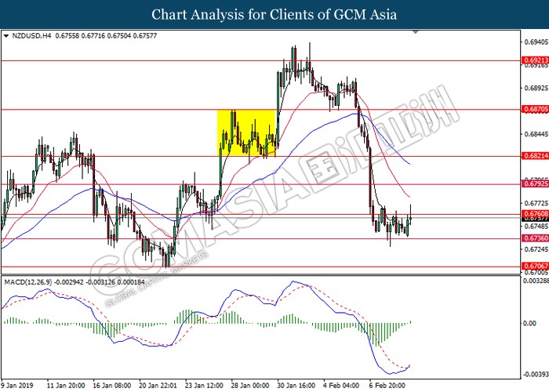Click the 0.68705 red price label
Screen dimensions: 549x392
point(534,110)
